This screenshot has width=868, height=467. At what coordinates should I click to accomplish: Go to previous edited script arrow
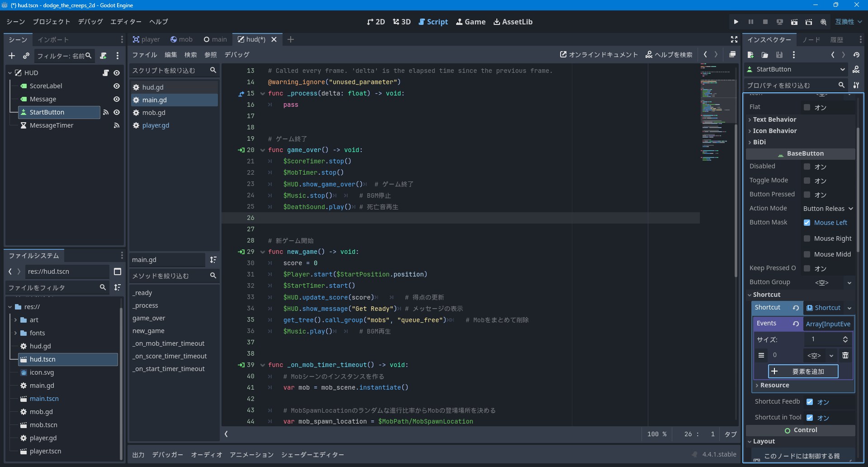pyautogui.click(x=705, y=54)
